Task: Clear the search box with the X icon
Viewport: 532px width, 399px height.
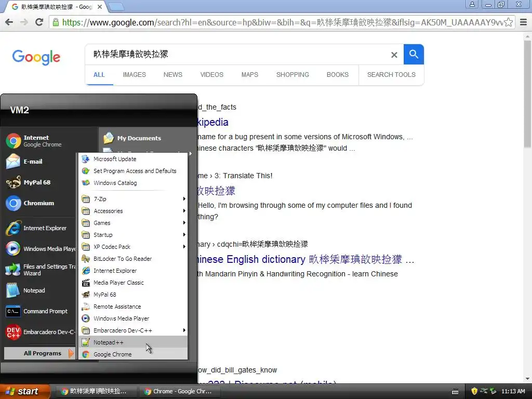Action: [394, 55]
